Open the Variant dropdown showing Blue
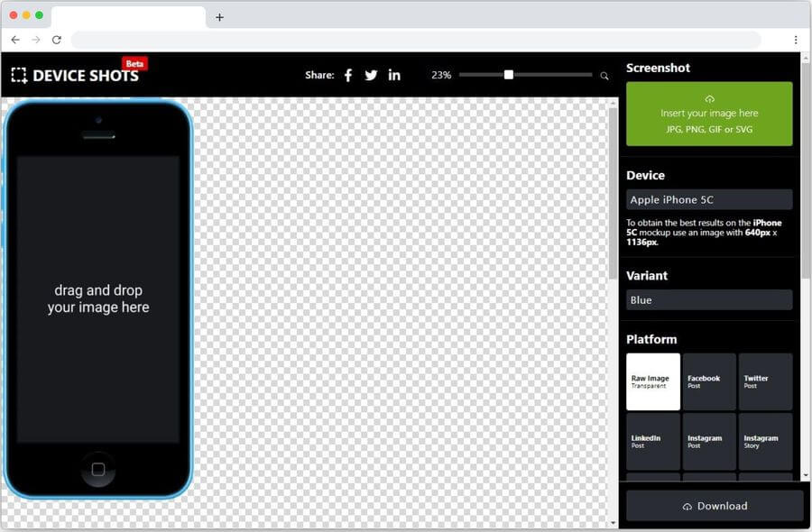 (x=709, y=300)
